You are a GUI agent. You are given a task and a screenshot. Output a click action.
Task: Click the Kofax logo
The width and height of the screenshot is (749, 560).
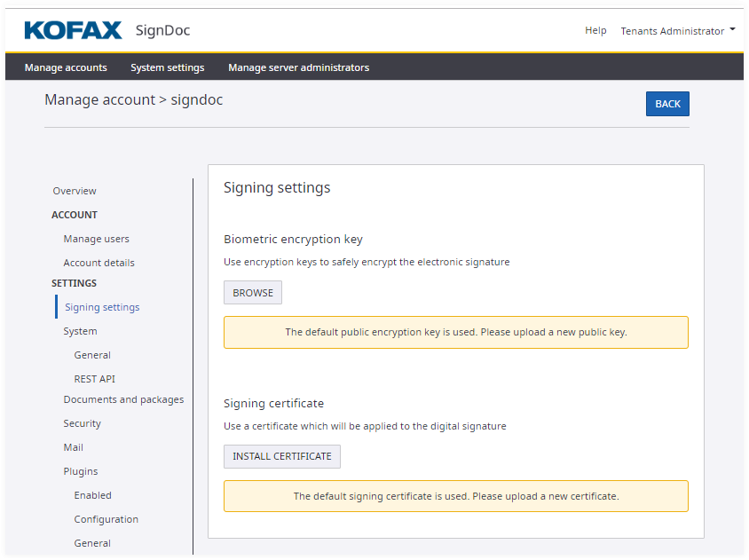pos(73,31)
